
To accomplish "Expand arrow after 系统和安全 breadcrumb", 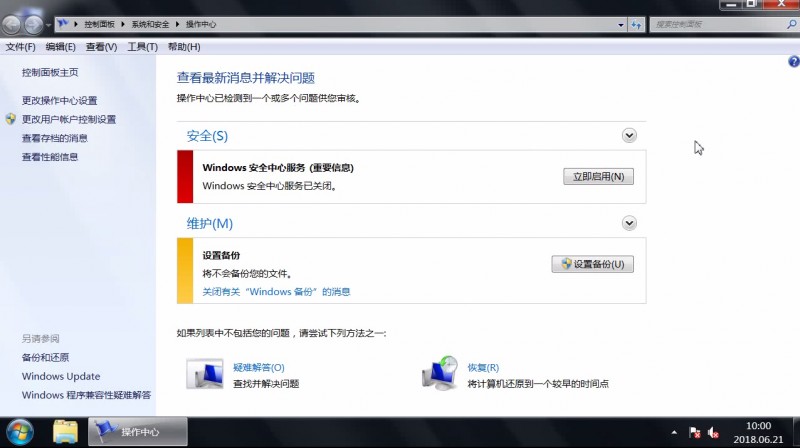I will [177, 24].
